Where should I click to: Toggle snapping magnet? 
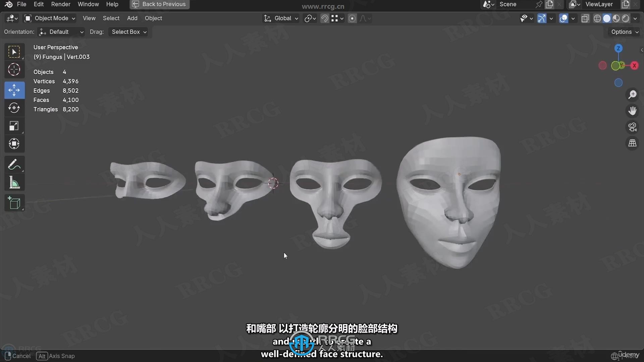[324, 18]
